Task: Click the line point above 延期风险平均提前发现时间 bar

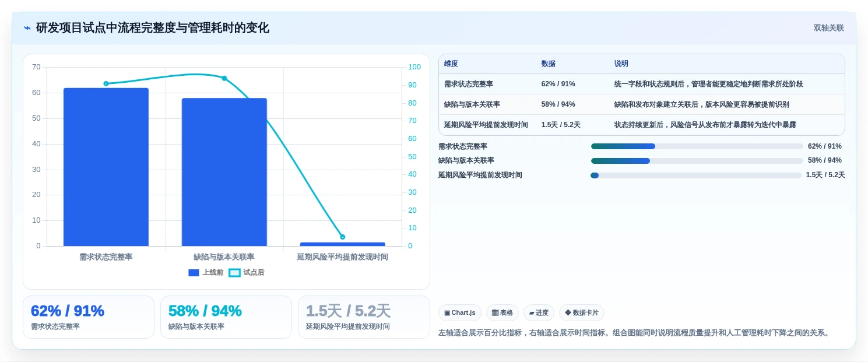Action: (343, 237)
